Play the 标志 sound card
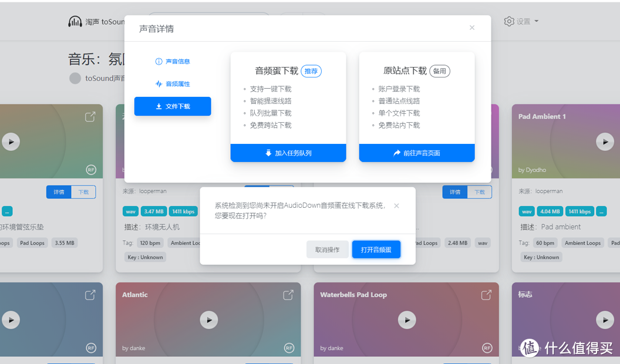This screenshot has width=620, height=364. coord(605,320)
